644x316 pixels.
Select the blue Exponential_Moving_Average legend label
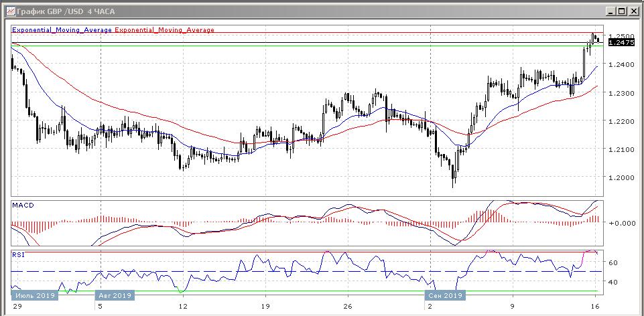tap(62, 30)
